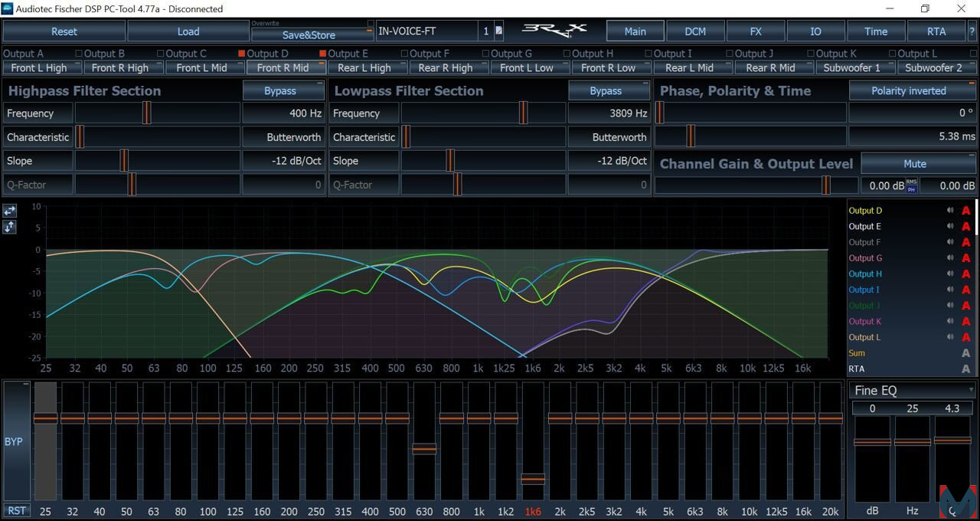Click the speaker icon for Output L
Viewport: 980px width, 521px height.
click(x=949, y=337)
